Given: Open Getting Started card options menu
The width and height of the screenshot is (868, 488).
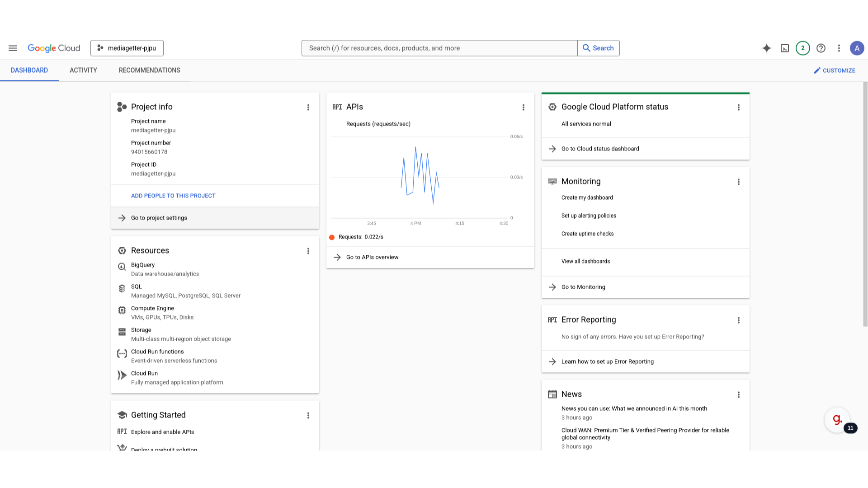Looking at the screenshot, I should pyautogui.click(x=308, y=415).
